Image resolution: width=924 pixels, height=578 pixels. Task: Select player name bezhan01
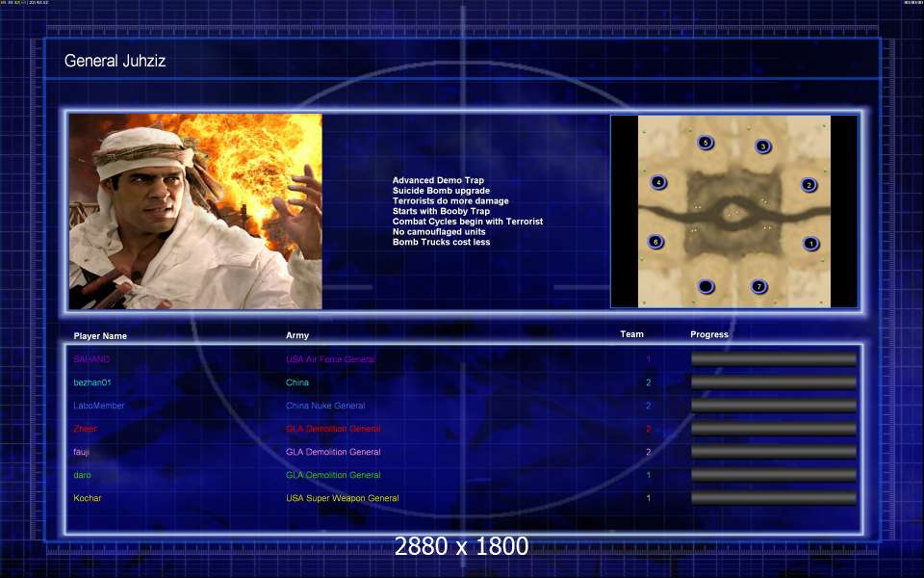pyautogui.click(x=92, y=382)
